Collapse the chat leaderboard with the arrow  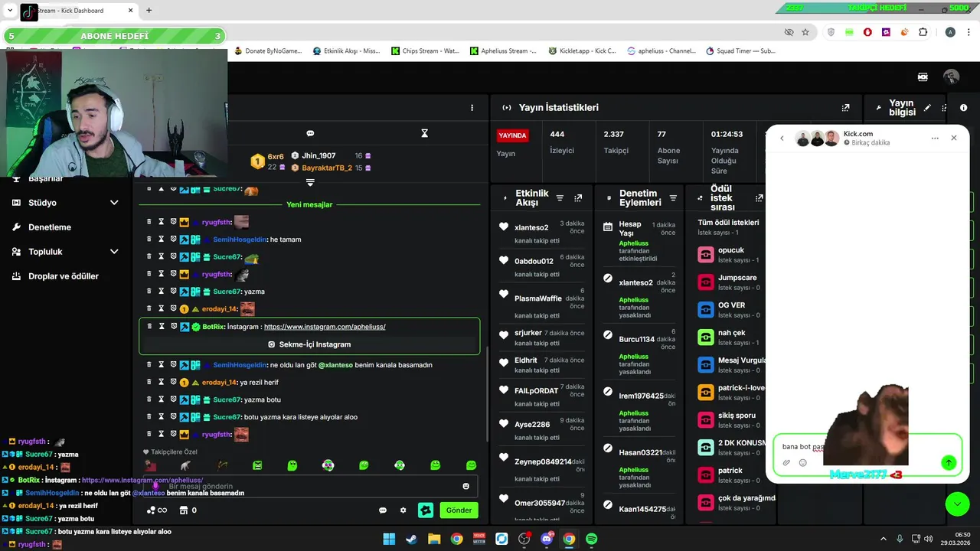(310, 182)
